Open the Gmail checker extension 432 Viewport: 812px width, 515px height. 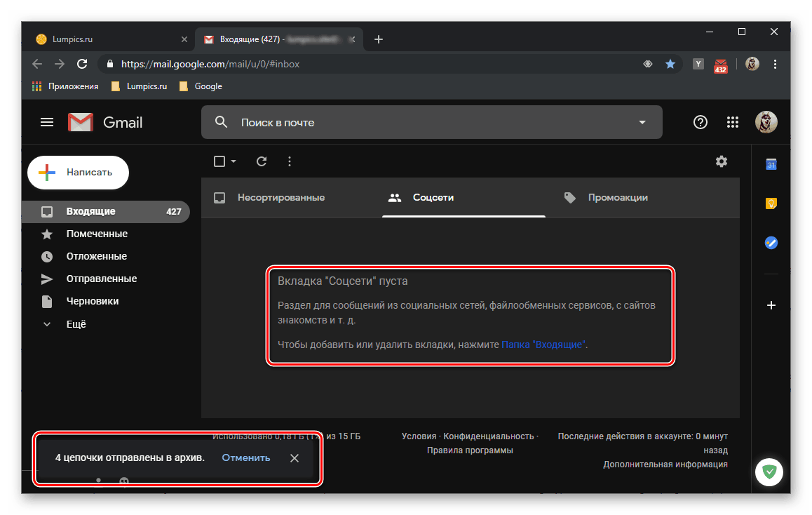point(720,65)
